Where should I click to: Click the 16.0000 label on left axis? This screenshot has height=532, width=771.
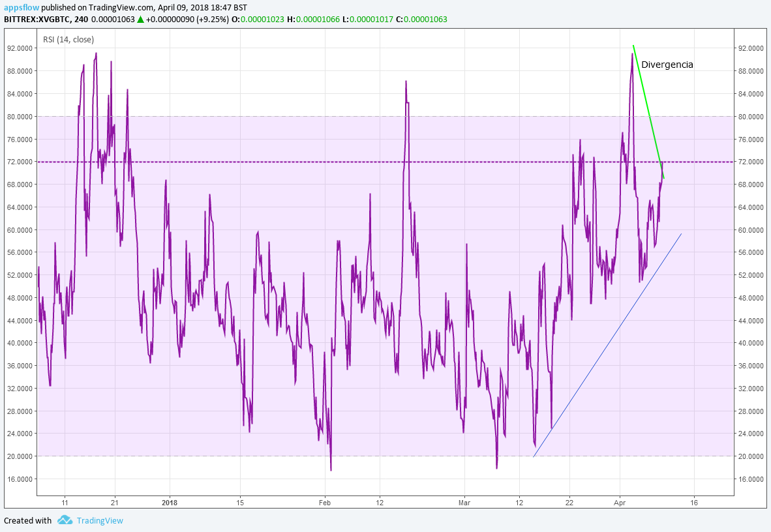(x=20, y=479)
